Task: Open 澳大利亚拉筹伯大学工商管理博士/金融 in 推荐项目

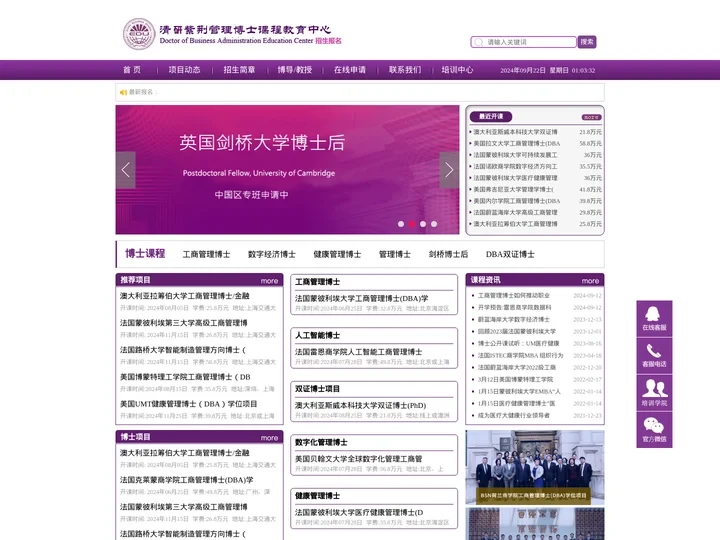Action: 185,296
